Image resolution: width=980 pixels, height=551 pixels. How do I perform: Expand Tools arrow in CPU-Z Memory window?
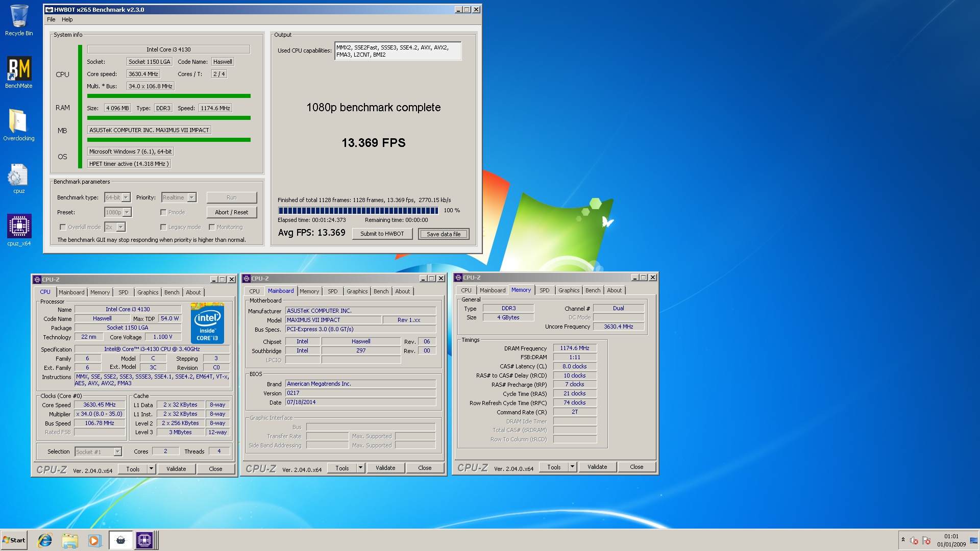point(572,467)
